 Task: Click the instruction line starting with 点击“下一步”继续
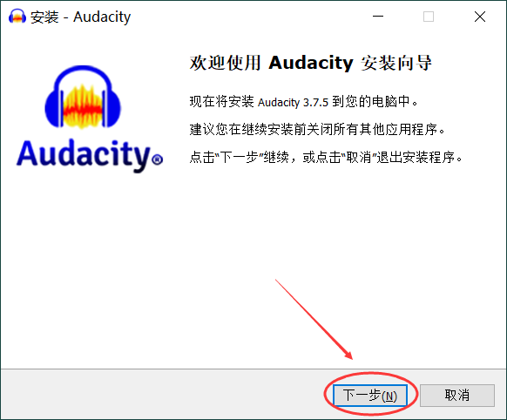coord(326,158)
